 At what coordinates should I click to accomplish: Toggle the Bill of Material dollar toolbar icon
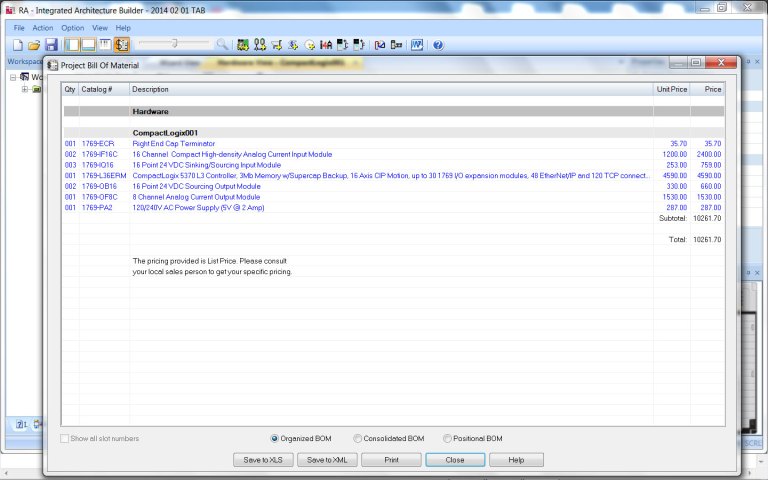121,45
